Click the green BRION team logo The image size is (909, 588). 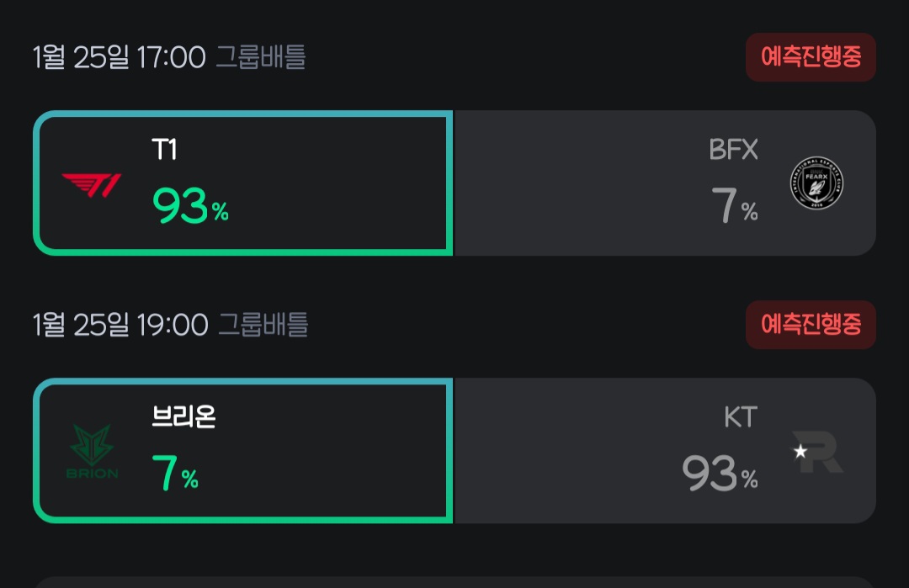point(92,452)
